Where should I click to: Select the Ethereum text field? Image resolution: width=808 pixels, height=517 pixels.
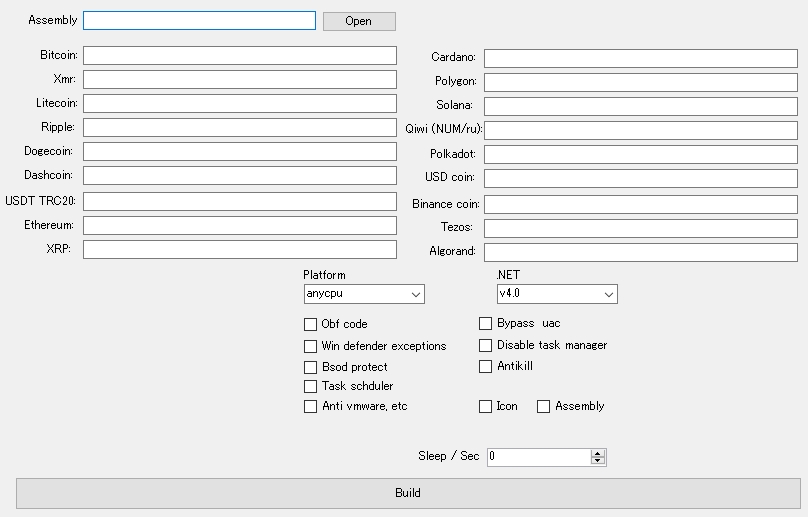239,225
